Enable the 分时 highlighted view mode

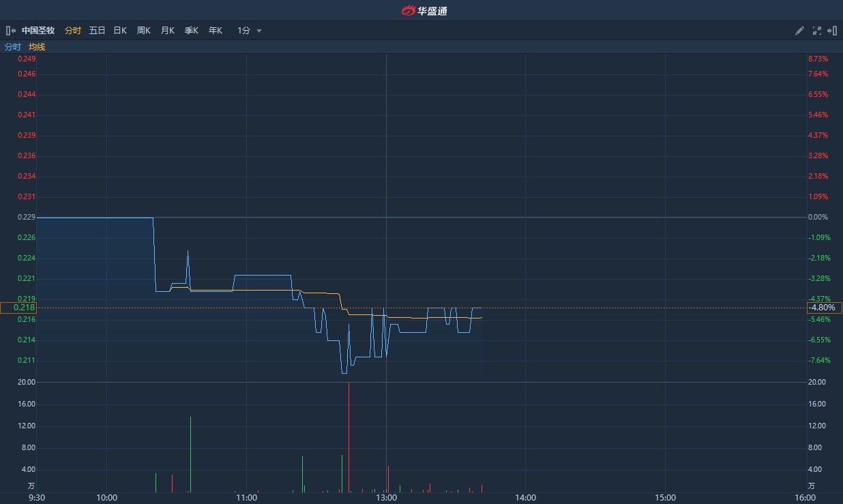(x=72, y=30)
